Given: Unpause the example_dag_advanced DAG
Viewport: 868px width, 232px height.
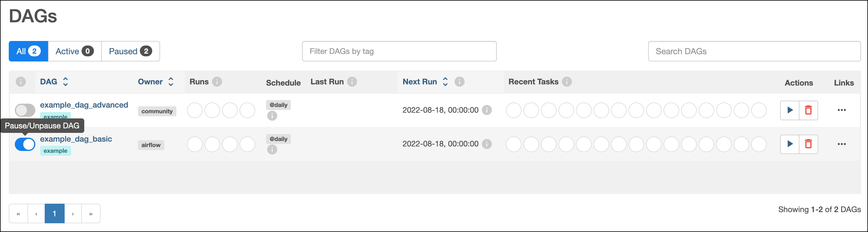Looking at the screenshot, I should tap(25, 110).
